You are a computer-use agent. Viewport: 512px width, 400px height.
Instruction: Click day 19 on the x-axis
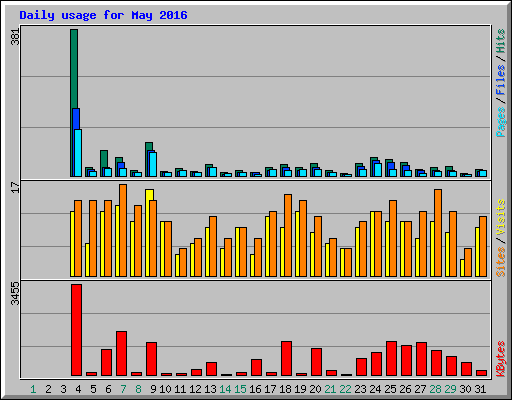pyautogui.click(x=300, y=389)
